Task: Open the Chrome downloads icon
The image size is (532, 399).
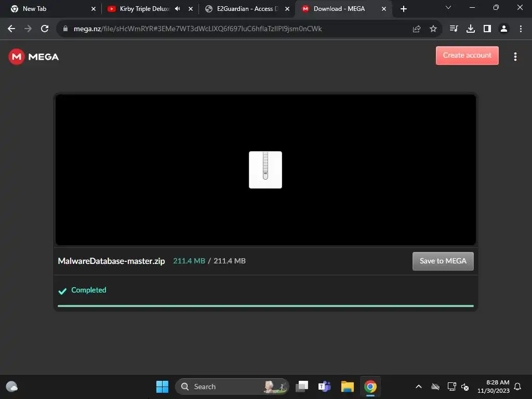Action: point(471,29)
